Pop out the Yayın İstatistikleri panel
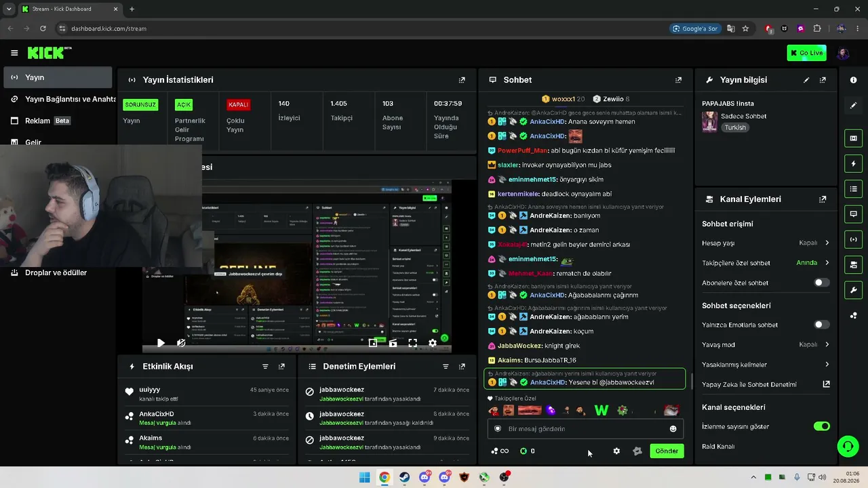Screen dimensions: 868x488 (x=462, y=80)
